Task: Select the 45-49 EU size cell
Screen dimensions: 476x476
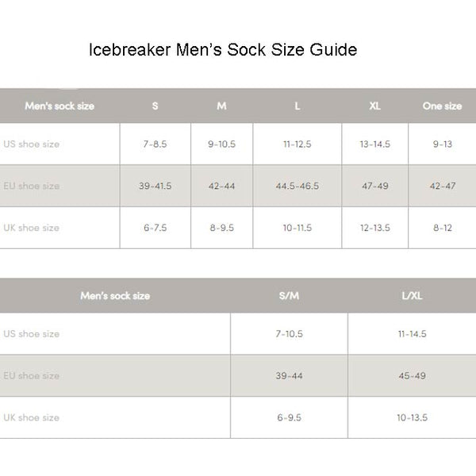Action: [x=412, y=376]
